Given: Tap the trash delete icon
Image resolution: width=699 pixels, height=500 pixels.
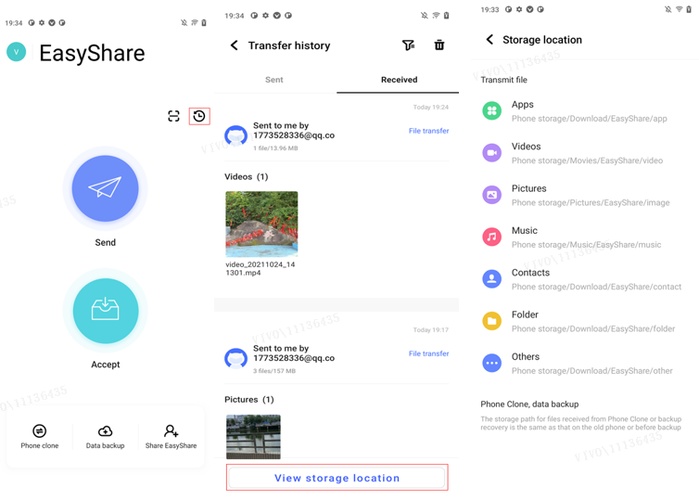Looking at the screenshot, I should click(x=439, y=45).
